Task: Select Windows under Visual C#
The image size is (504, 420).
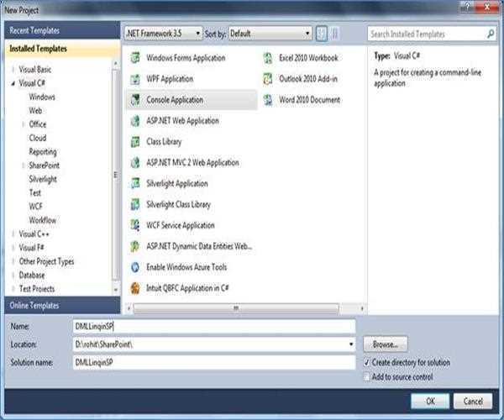Action: [x=42, y=97]
